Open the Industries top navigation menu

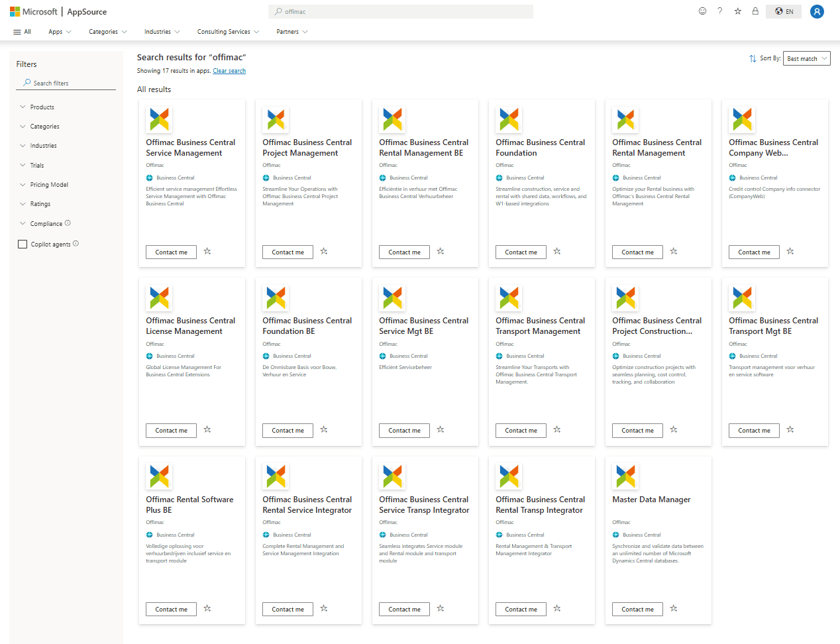[x=162, y=32]
